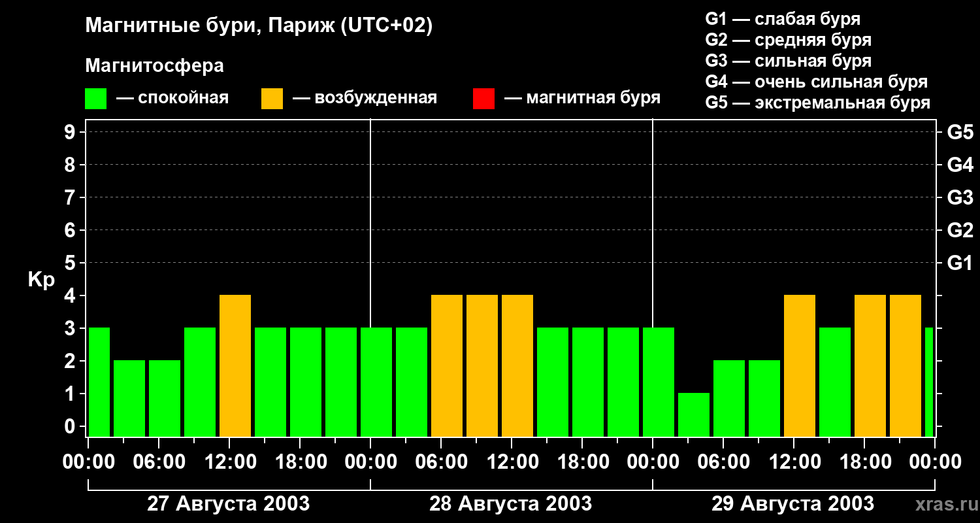Click the 'G1 — слабая буря' line
This screenshot has height=523, width=980.
783,19
